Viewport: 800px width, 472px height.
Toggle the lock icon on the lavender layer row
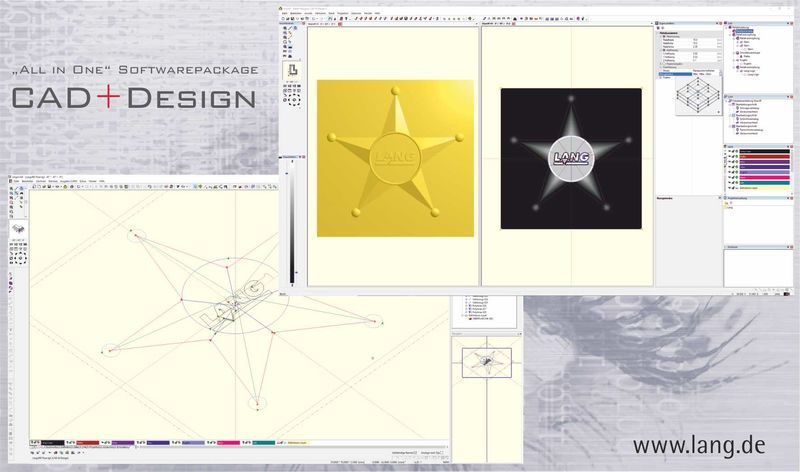click(x=733, y=172)
